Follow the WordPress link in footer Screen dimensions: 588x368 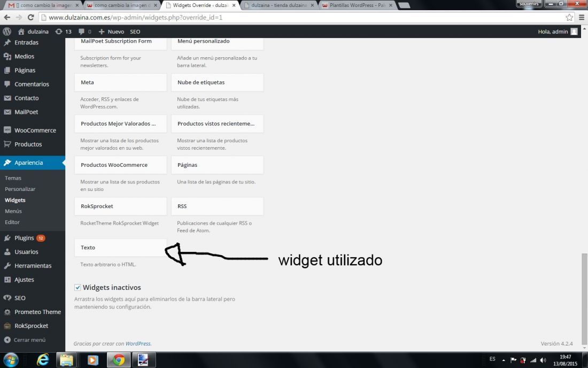(137, 343)
